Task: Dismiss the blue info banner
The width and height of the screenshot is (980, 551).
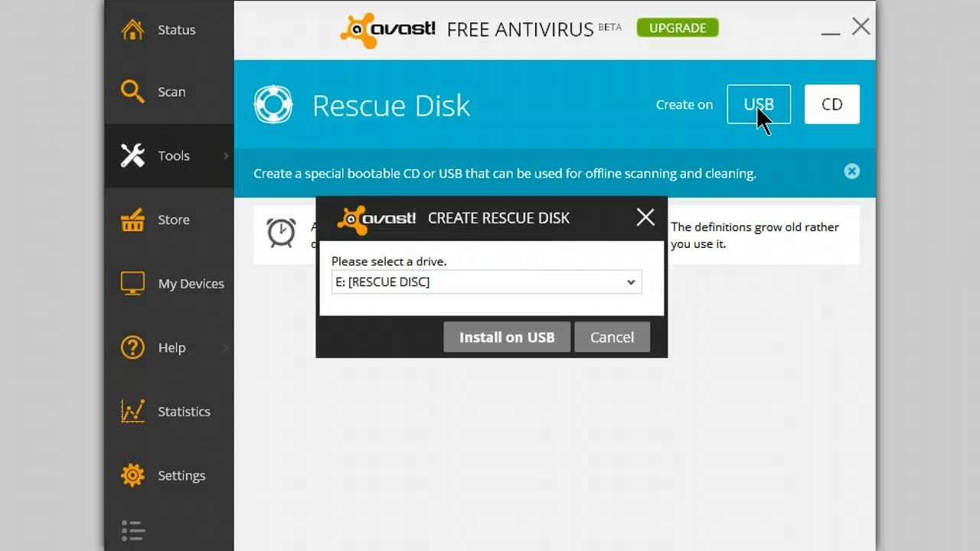Action: 851,171
